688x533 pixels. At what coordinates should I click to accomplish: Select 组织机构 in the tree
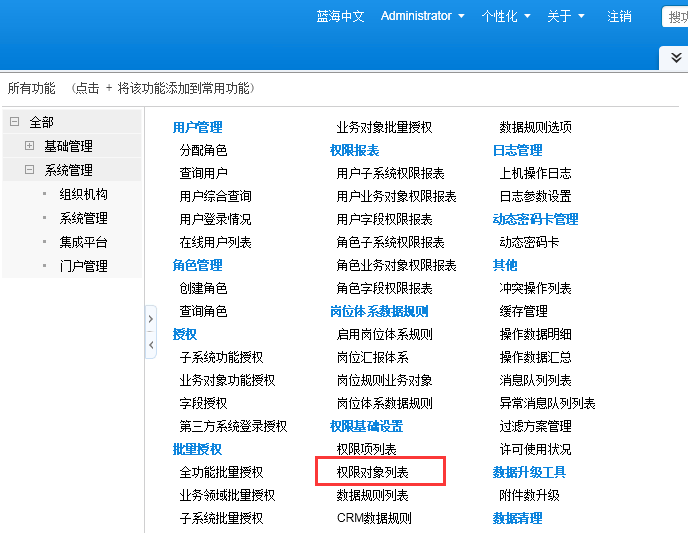83,194
